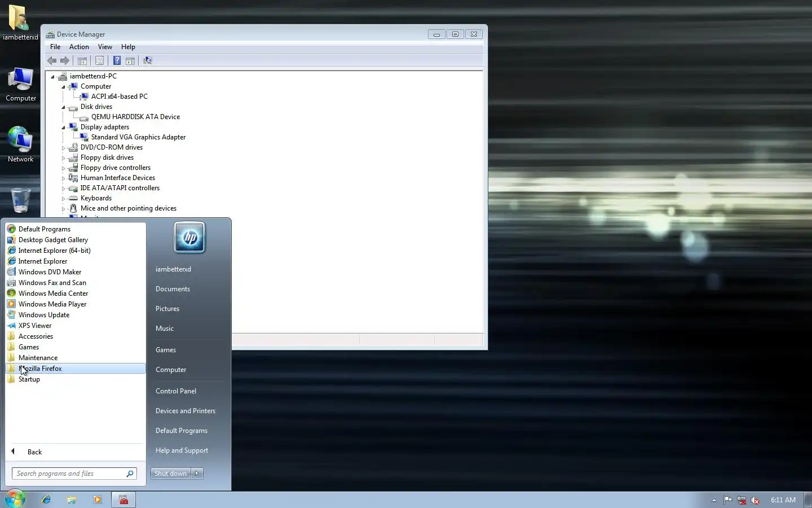This screenshot has height=508, width=812.
Task: Collapse the Disk drives node
Action: [x=63, y=107]
